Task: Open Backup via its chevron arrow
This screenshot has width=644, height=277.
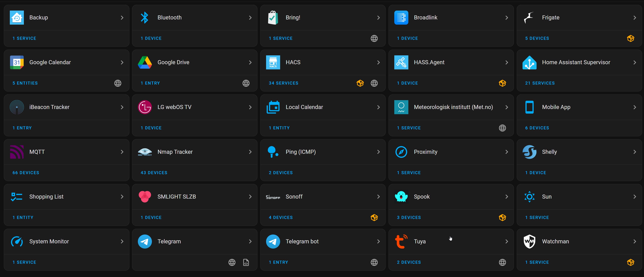Action: (122, 17)
